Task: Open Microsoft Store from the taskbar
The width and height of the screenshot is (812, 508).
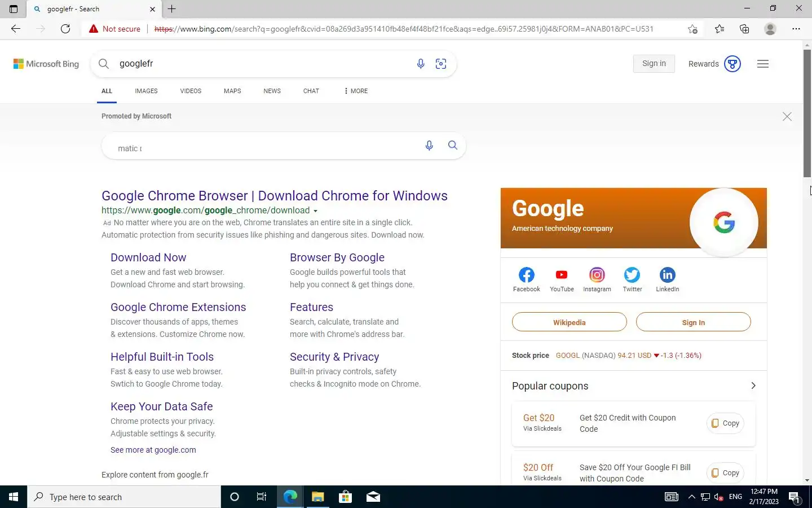Action: click(345, 497)
